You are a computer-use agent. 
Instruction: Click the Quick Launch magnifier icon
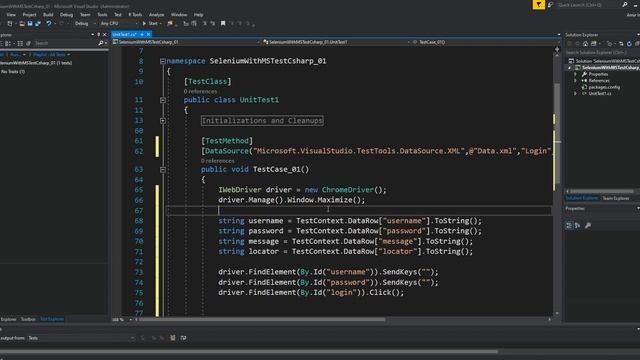(x=624, y=5)
